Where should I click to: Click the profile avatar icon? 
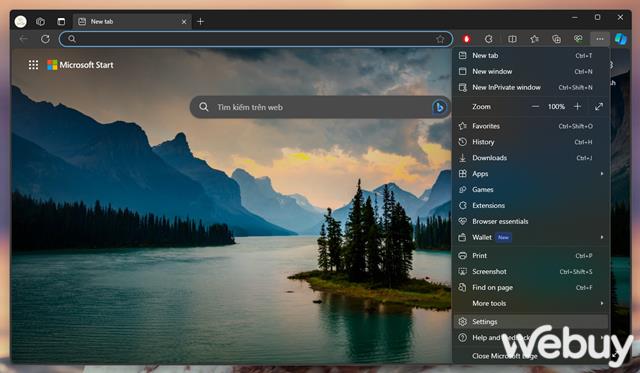[x=20, y=21]
